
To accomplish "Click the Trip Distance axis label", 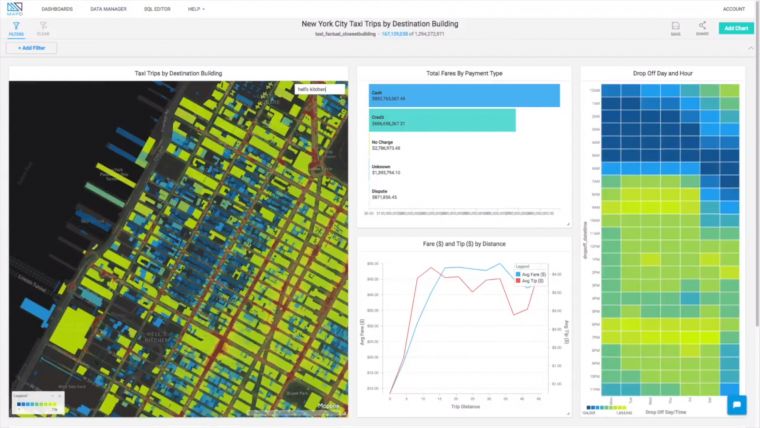I will (465, 407).
